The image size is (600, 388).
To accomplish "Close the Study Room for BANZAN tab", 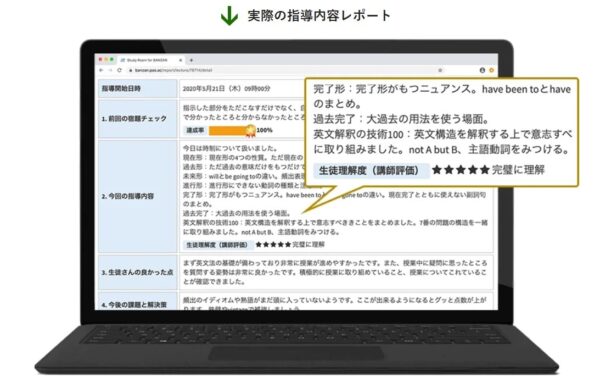I will (181, 60).
